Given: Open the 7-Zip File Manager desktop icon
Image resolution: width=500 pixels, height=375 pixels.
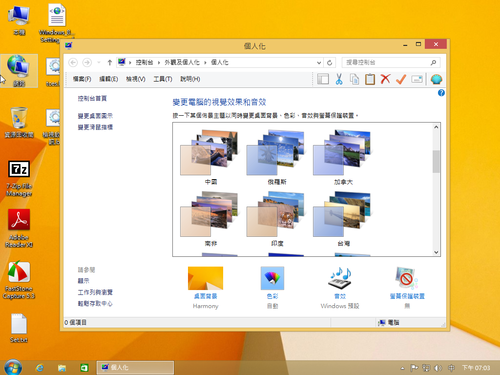Looking at the screenshot, I should (19, 179).
